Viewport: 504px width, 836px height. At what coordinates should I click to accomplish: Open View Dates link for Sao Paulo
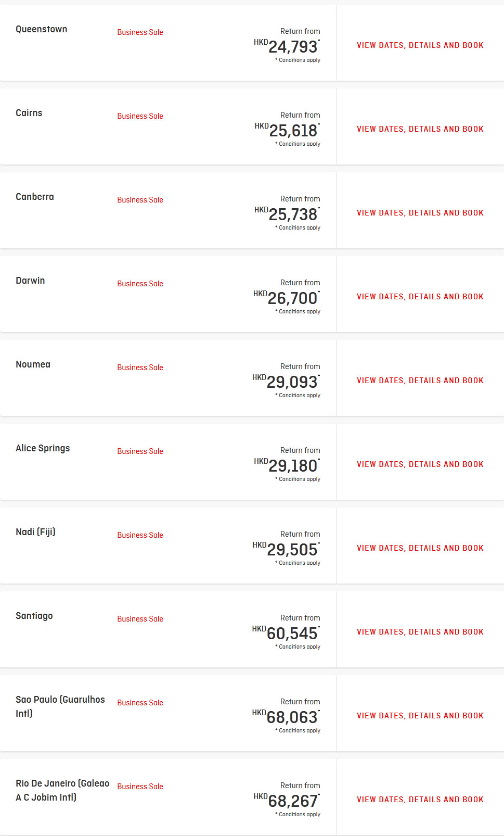[420, 716]
